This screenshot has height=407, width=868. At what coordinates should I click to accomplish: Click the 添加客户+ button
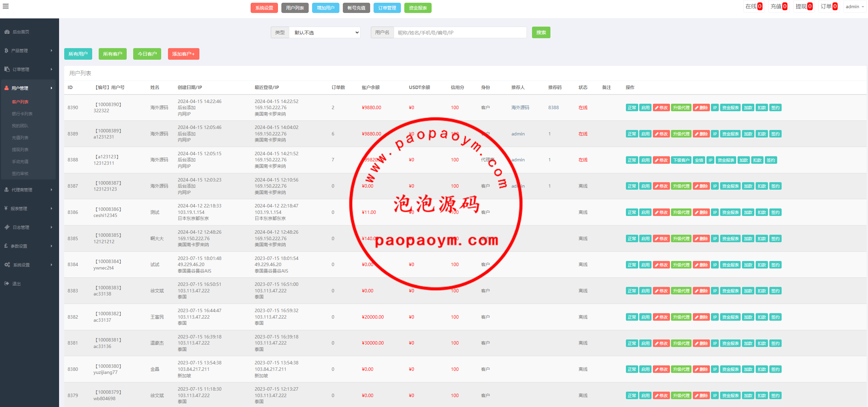(x=184, y=54)
